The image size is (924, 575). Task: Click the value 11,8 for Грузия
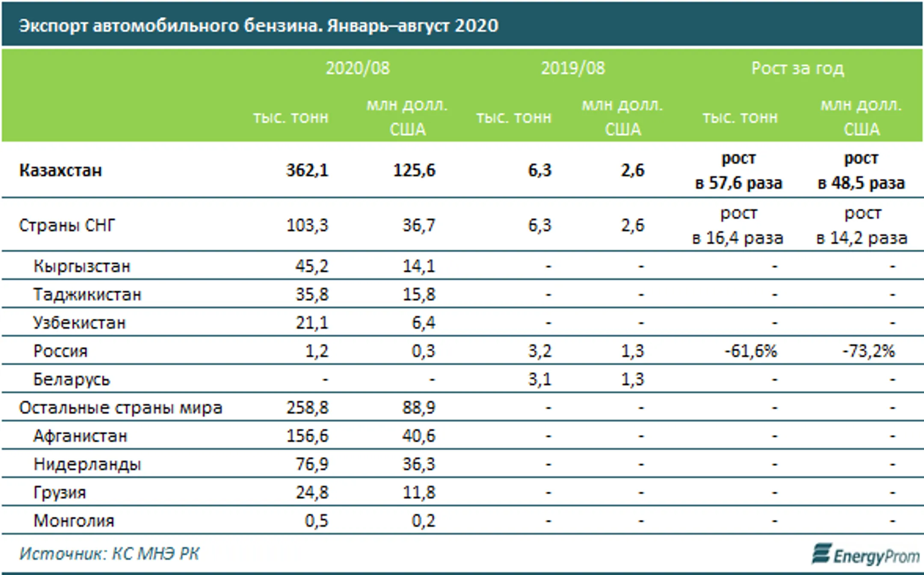pos(419,492)
